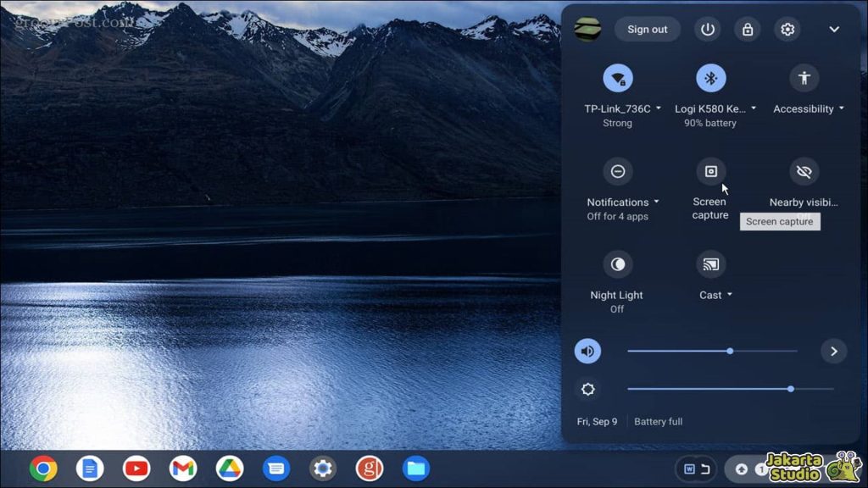This screenshot has height=488, width=868.
Task: Sign out of the current account
Action: pos(647,29)
